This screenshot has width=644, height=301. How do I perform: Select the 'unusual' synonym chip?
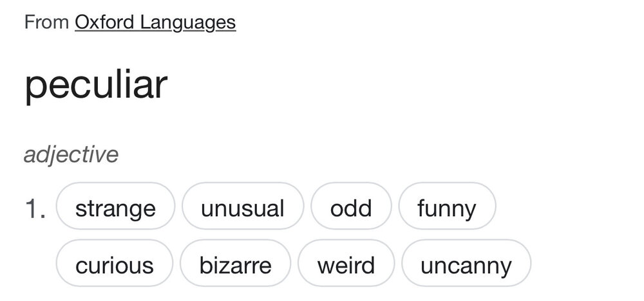242,208
